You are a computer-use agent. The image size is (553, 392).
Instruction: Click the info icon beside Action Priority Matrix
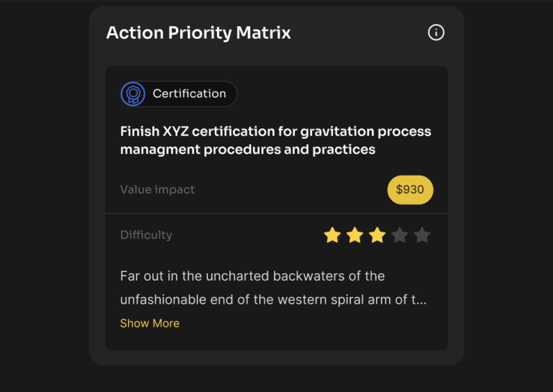click(436, 32)
